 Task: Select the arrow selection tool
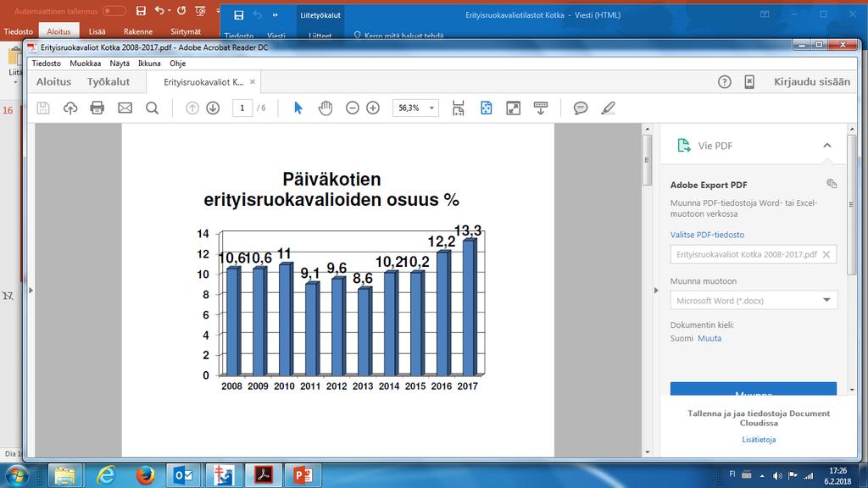[298, 108]
